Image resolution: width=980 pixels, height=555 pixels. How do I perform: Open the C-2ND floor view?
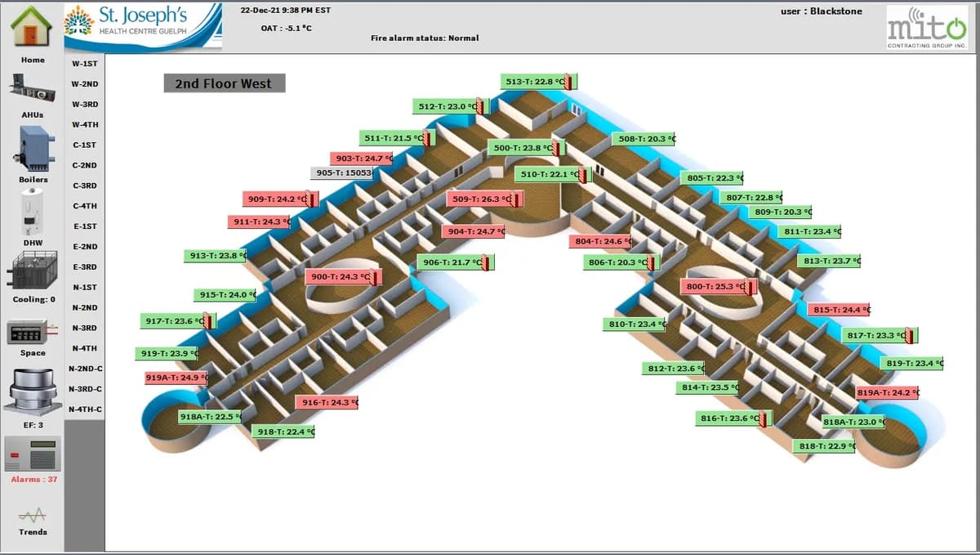click(x=84, y=165)
